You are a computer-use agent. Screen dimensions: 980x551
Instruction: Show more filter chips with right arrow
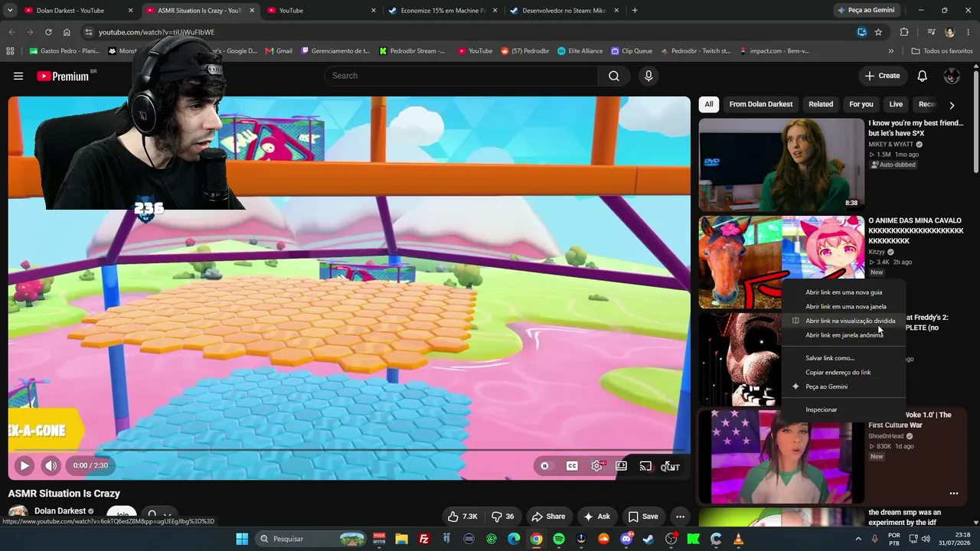point(952,105)
